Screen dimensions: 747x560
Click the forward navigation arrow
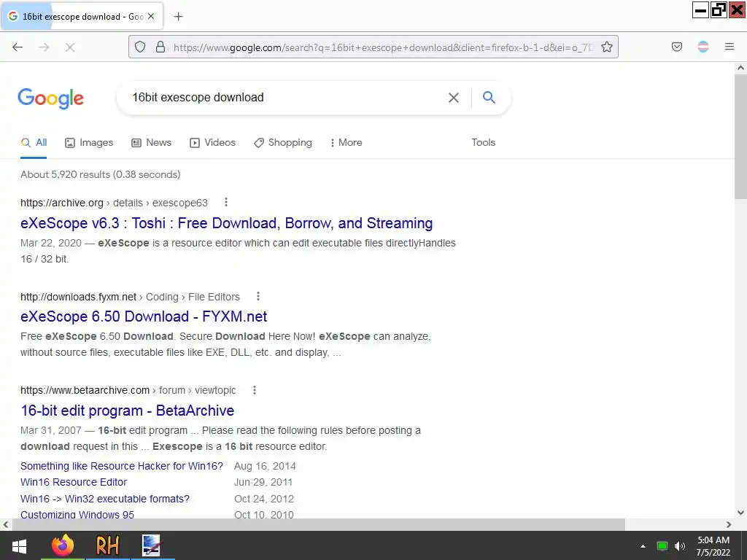pyautogui.click(x=44, y=47)
